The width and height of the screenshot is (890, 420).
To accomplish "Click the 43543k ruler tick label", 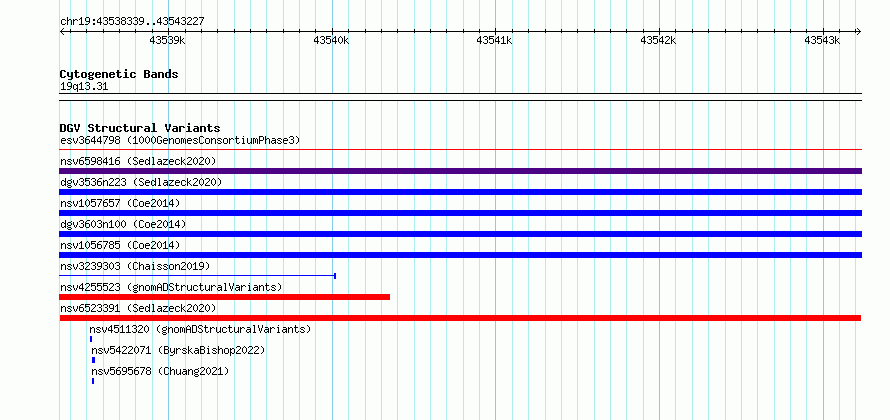I will pyautogui.click(x=822, y=40).
